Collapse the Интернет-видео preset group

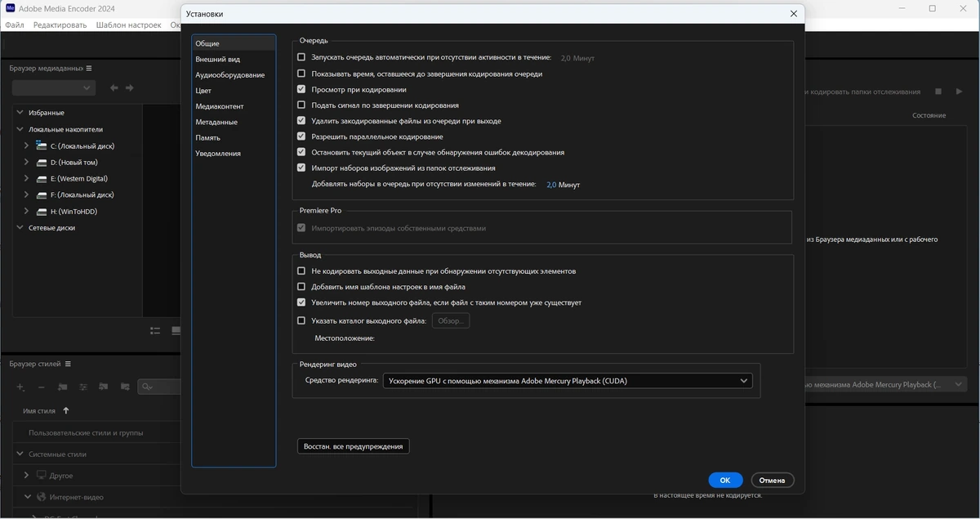pyautogui.click(x=27, y=496)
